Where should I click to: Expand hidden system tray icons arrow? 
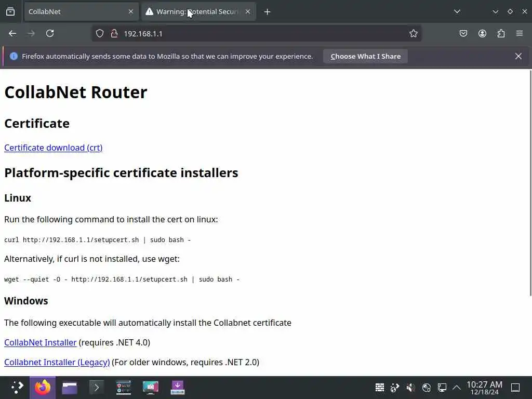pyautogui.click(x=457, y=388)
